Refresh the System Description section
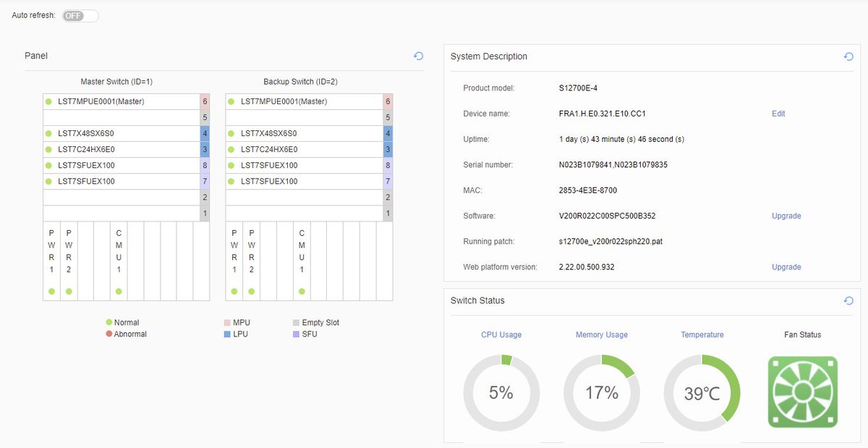Screen dimensions: 868x448 click(x=848, y=56)
